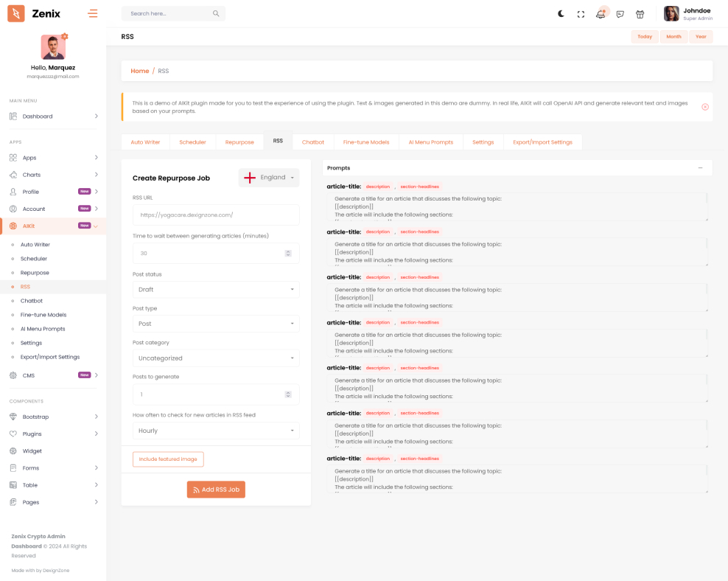Click the gift box icon
Screen dimensions: 728x581
point(640,14)
